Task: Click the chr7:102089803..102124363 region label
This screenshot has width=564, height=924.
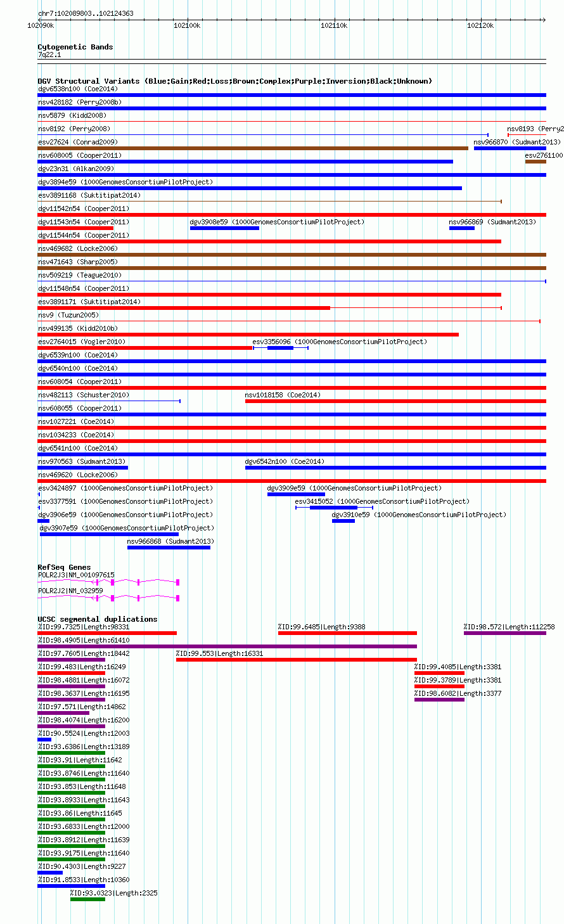Action: 86,13
